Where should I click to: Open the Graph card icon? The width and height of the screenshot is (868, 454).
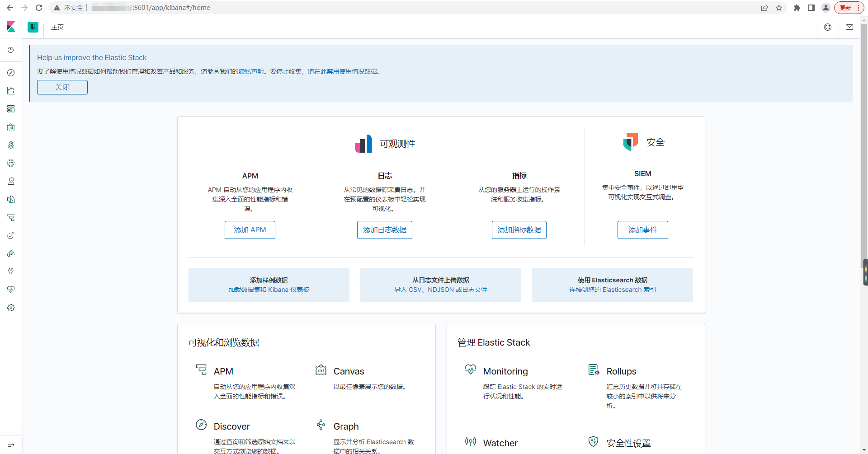pyautogui.click(x=321, y=425)
